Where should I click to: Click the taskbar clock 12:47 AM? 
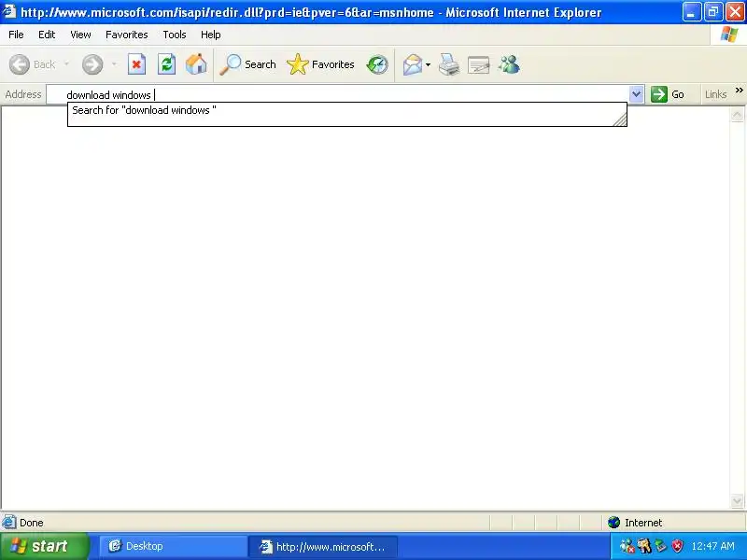[x=712, y=546]
